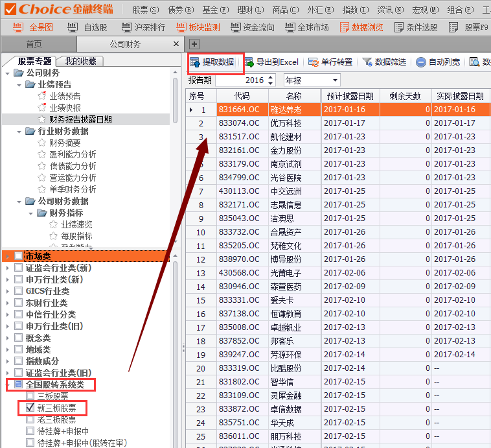This screenshot has height=448, width=491.
Task: Sort by 代码 column header
Action: pos(242,96)
